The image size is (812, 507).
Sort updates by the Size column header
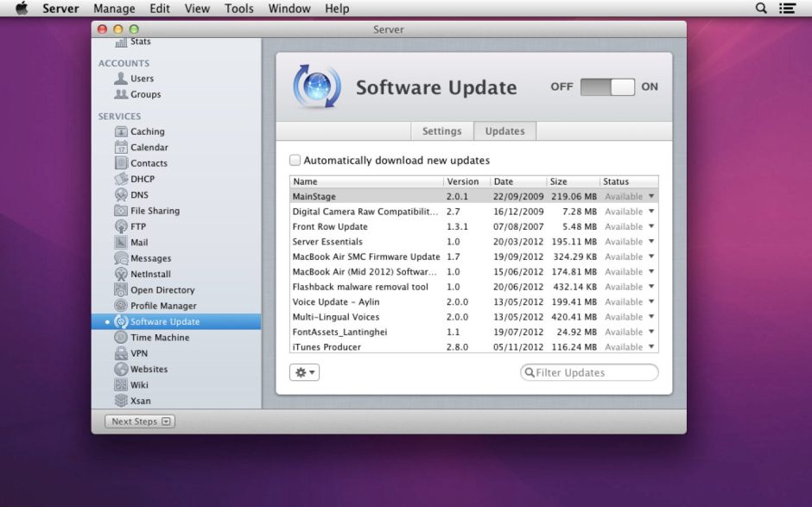point(572,181)
